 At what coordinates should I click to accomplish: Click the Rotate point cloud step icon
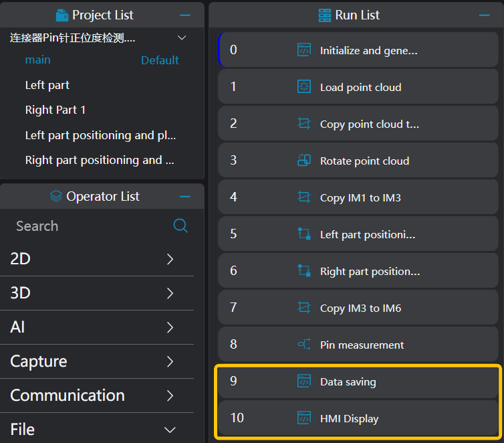(304, 161)
